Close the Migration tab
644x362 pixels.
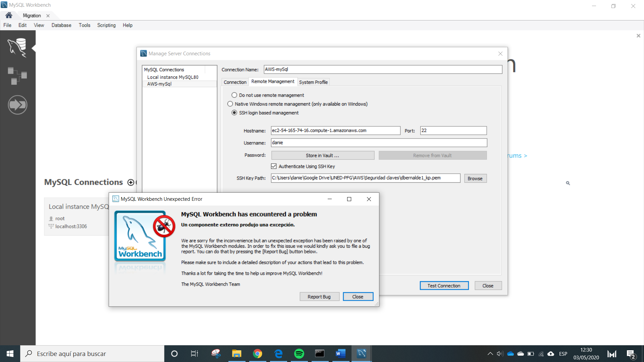(x=48, y=16)
